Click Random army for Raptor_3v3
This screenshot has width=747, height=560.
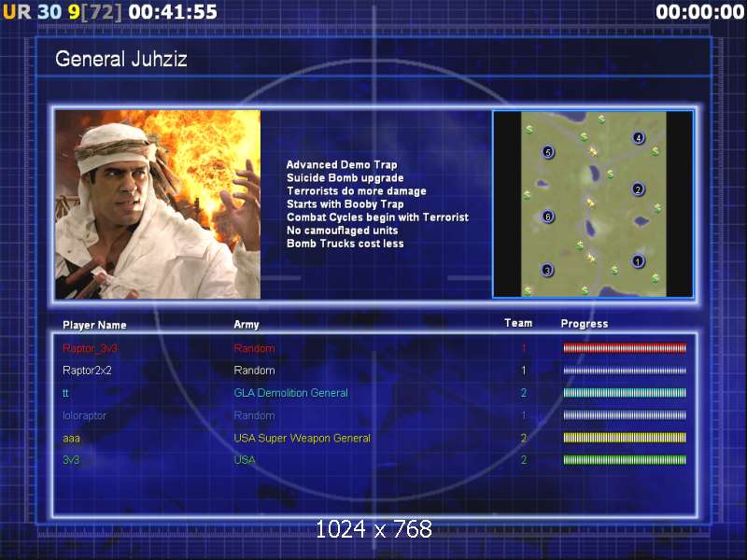tap(254, 348)
